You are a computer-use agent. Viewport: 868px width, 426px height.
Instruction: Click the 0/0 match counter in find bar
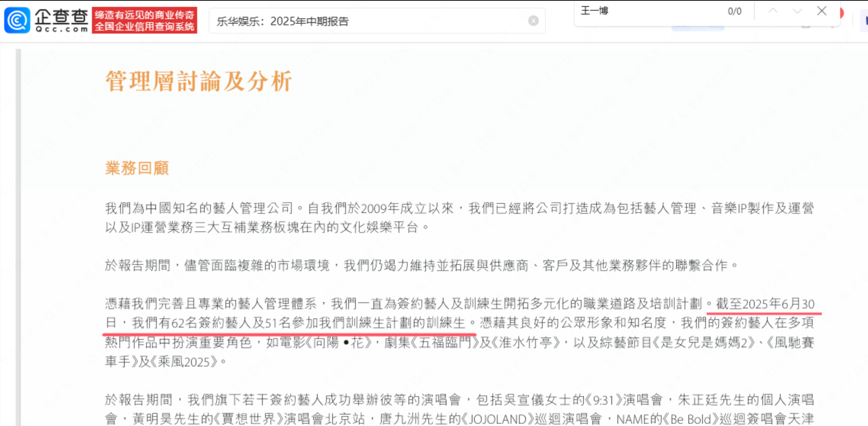pos(735,11)
